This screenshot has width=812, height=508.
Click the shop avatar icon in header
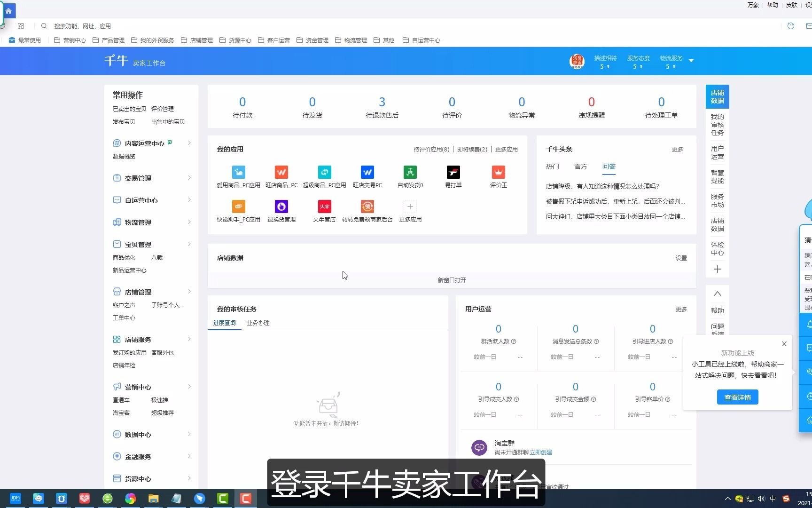coord(577,61)
